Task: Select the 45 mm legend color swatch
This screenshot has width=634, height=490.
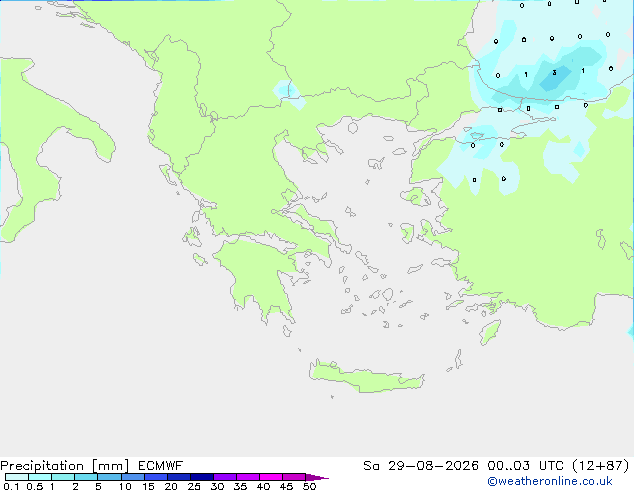Action: [294, 477]
